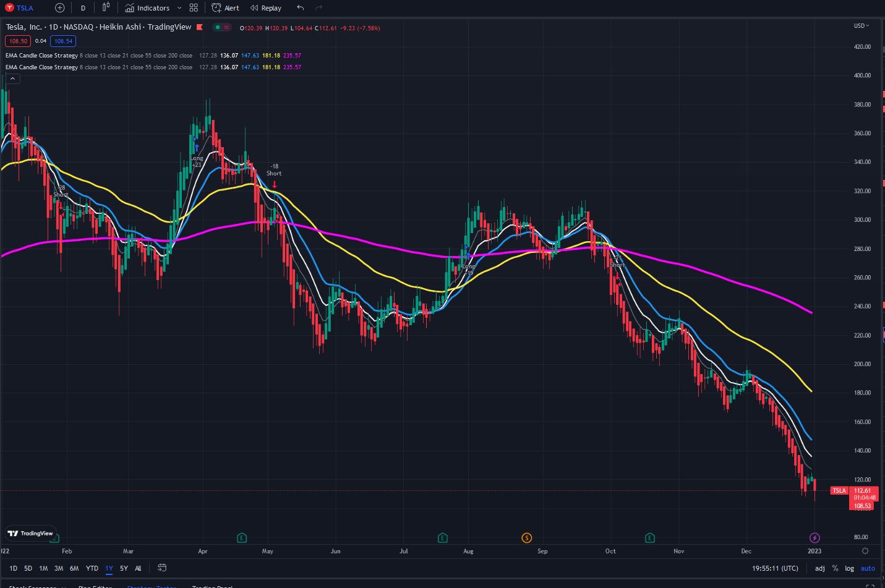Screen dimensions: 885x588
Task: Set time range to YTD
Action: 92,568
